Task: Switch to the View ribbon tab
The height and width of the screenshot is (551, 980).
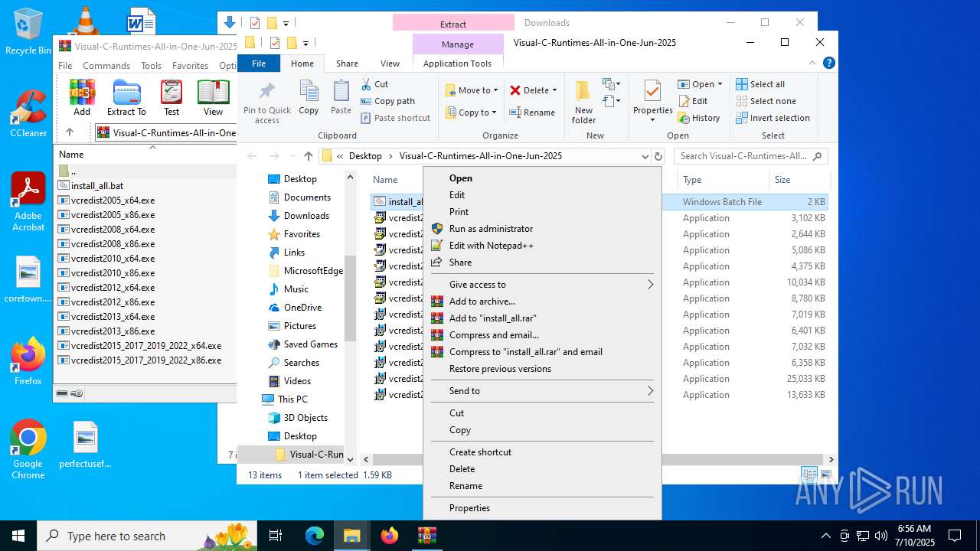Action: pos(390,64)
